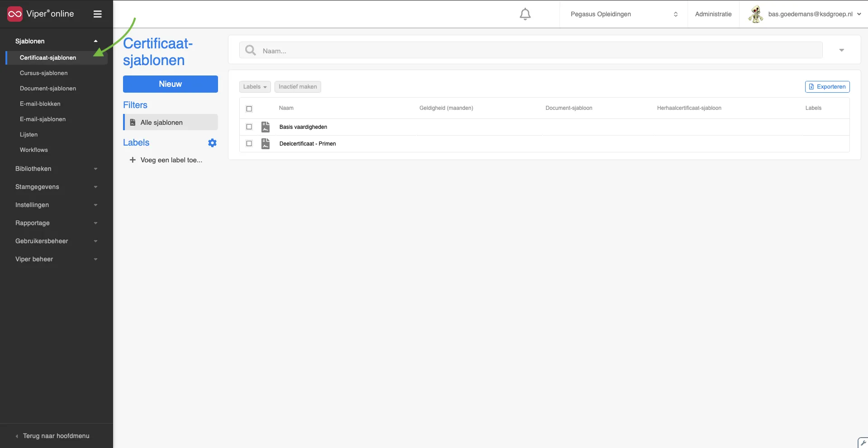The height and width of the screenshot is (448, 868).
Task: Tick the checkbox for Basis vaardigheden
Action: tap(249, 127)
